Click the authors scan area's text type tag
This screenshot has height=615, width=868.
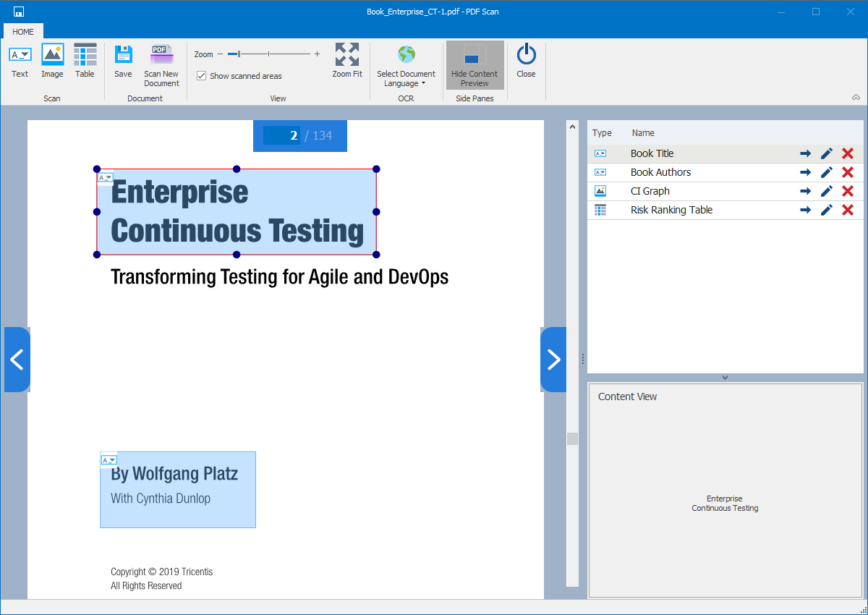click(109, 460)
